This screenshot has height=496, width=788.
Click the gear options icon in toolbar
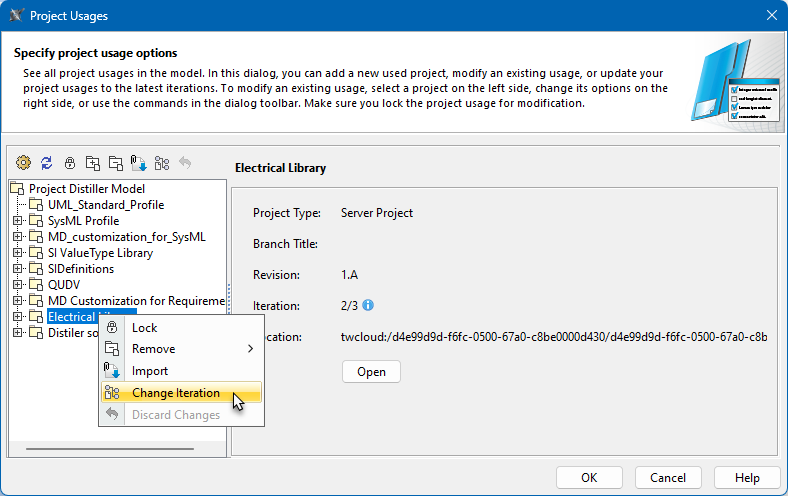[24, 162]
